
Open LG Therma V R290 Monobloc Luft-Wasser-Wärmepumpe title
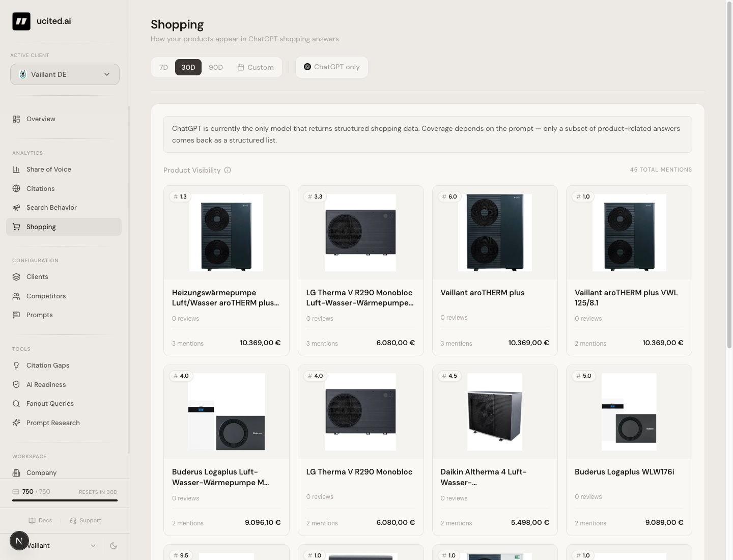(360, 298)
